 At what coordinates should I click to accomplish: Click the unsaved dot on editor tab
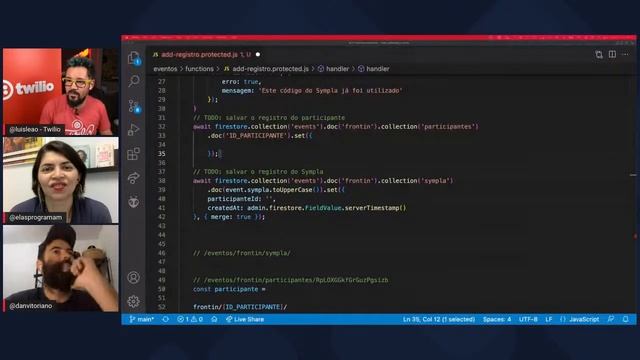[258, 54]
